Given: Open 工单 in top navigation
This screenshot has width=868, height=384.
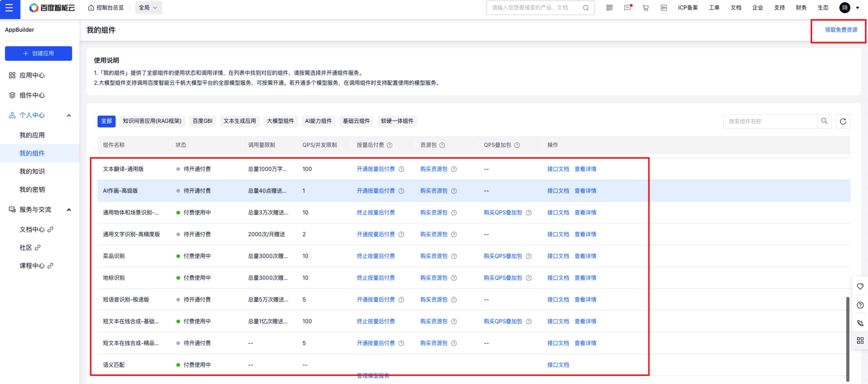Looking at the screenshot, I should pos(714,8).
